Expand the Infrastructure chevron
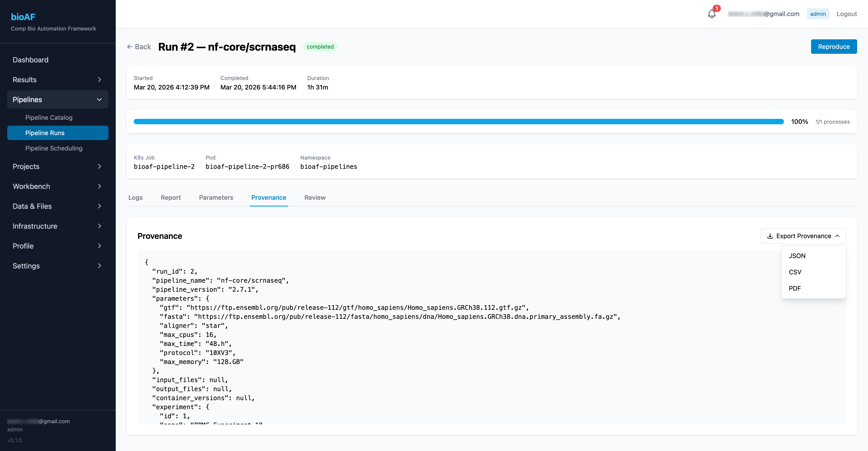The image size is (868, 451). (99, 226)
